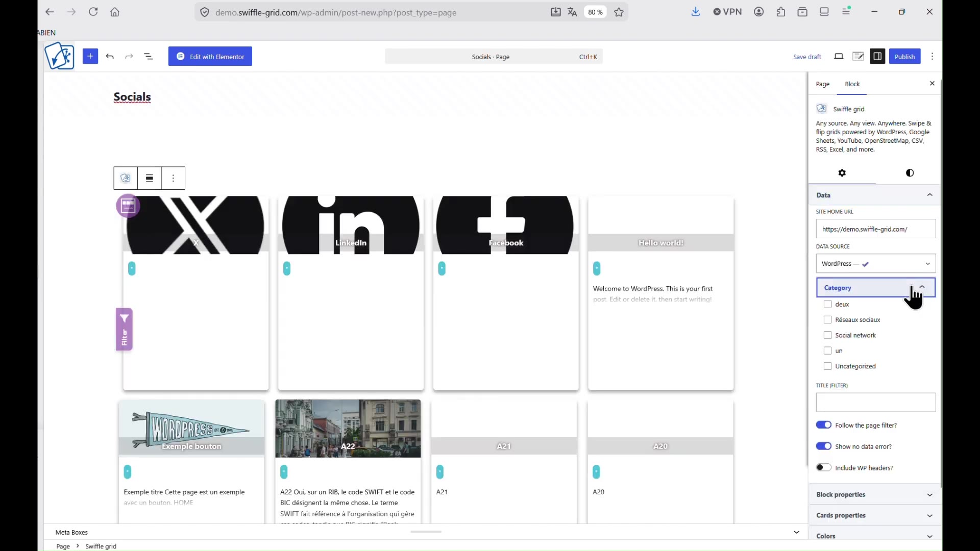
Task: Disable Follow the page filter toggle
Action: (x=824, y=425)
